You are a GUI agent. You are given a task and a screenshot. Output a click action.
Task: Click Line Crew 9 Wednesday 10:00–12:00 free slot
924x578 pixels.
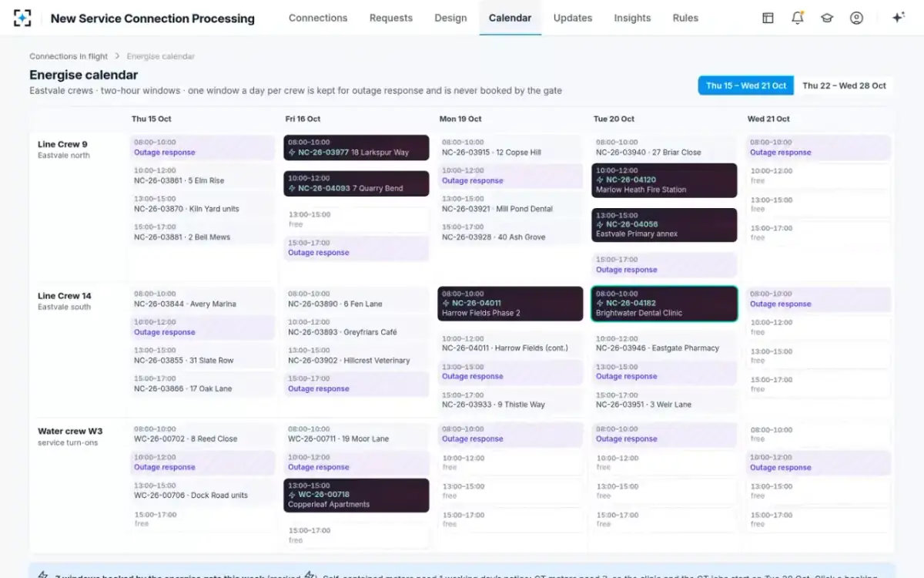pos(819,176)
